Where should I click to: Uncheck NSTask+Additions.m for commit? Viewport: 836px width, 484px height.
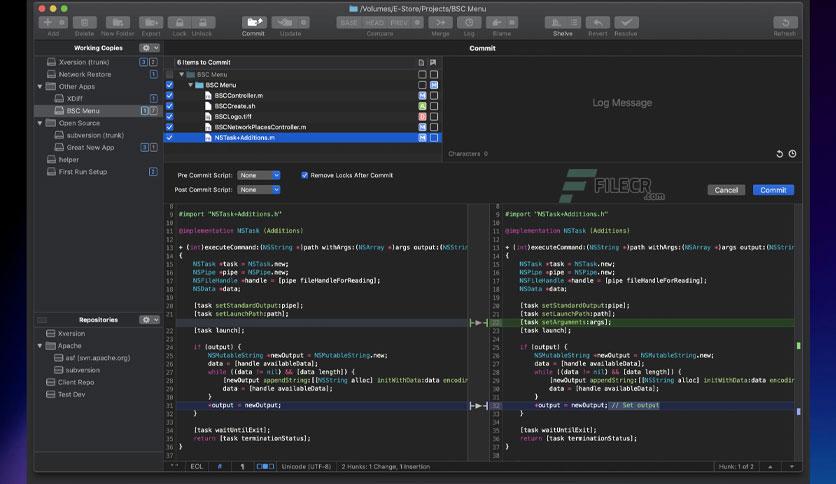(170, 138)
